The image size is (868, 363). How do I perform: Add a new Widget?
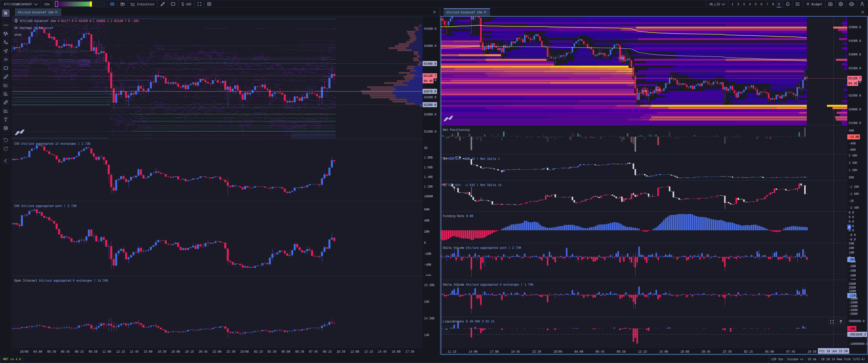814,4
